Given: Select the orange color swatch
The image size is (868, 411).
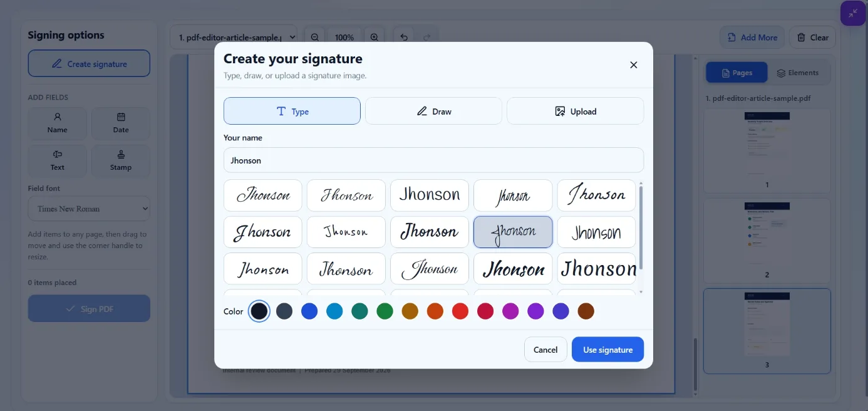Looking at the screenshot, I should (435, 311).
